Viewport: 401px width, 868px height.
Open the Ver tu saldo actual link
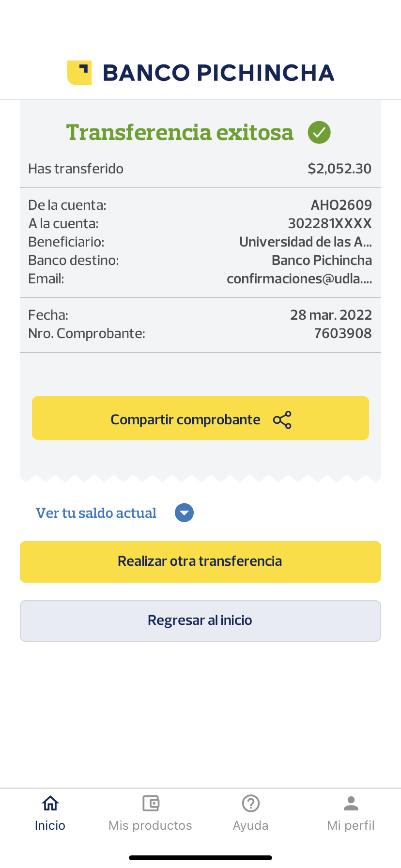click(x=96, y=513)
